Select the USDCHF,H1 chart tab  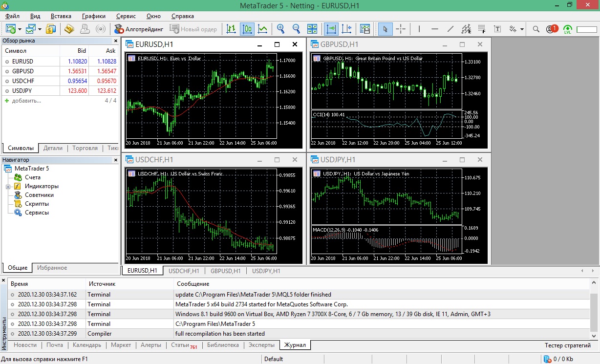184,271
